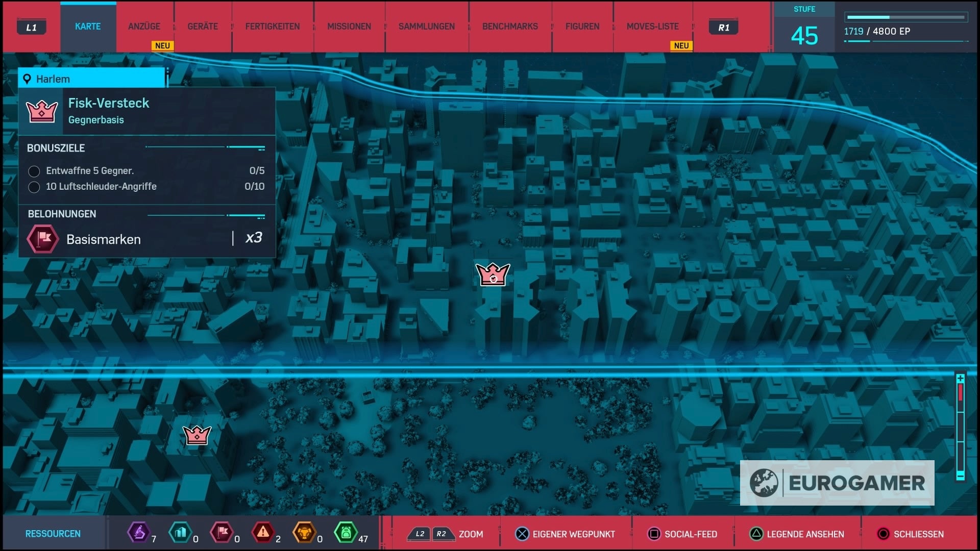Viewport: 980px width, 551px height.
Task: Click the ZOOM label
Action: [471, 534]
